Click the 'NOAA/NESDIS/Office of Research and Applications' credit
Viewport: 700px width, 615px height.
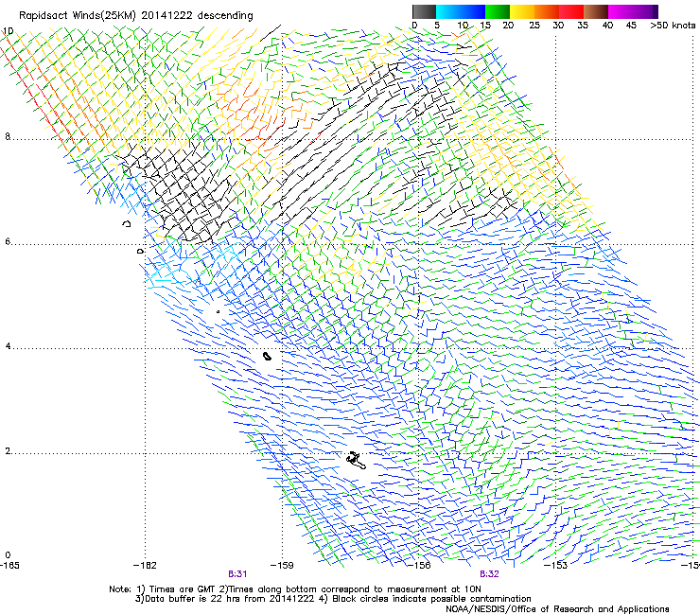tap(557, 609)
